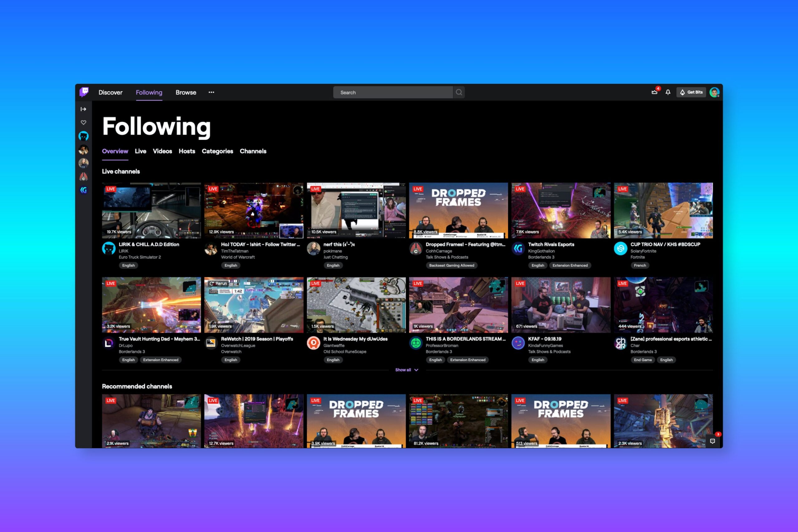Click DrLupo's channel avatar
The height and width of the screenshot is (532, 798).
point(109,343)
